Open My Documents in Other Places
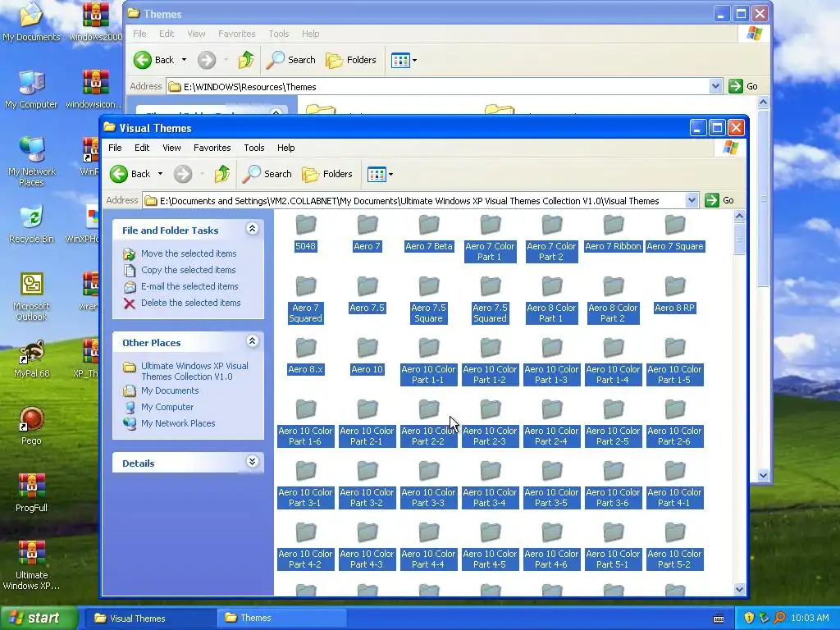The image size is (840, 630). [x=170, y=390]
